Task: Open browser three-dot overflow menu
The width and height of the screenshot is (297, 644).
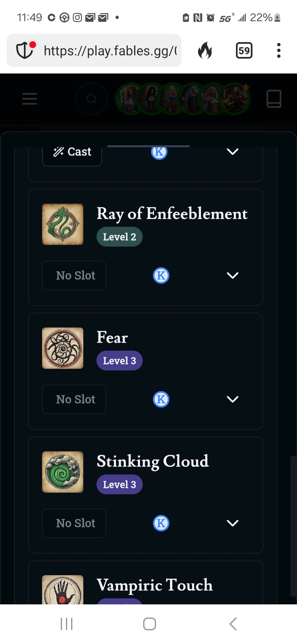Action: 279,50
